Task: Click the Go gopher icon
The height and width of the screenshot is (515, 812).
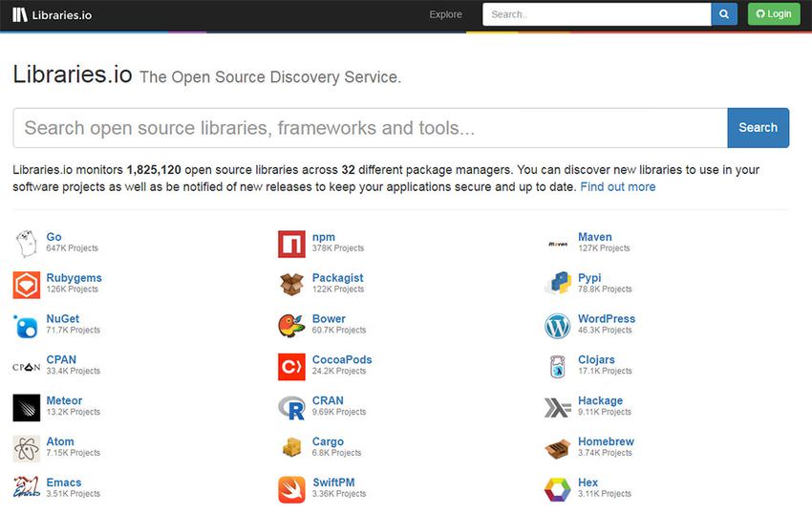Action: click(x=27, y=244)
